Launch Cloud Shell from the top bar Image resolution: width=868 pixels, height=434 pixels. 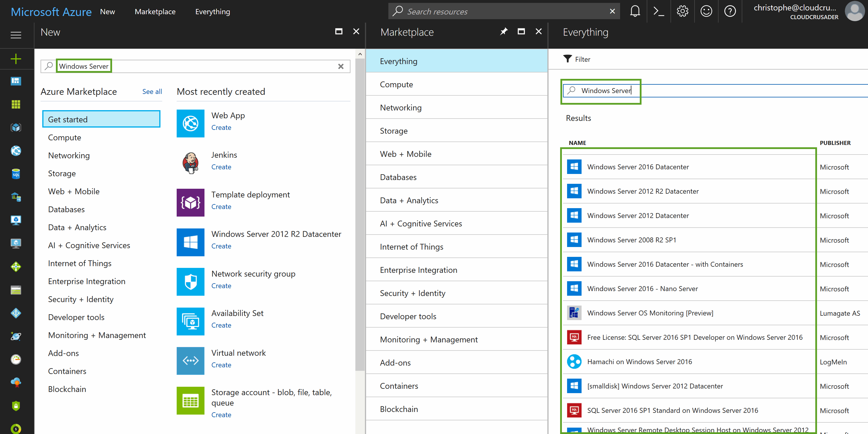(658, 12)
